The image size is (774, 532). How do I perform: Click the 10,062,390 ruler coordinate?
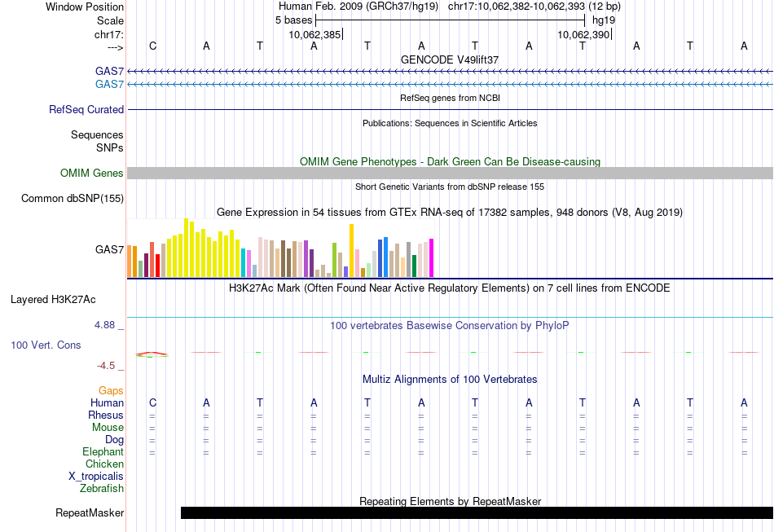(x=583, y=34)
